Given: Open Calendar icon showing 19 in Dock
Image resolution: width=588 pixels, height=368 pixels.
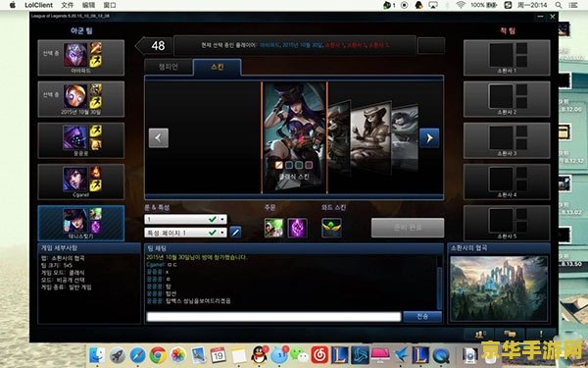Looking at the screenshot, I should click(219, 355).
